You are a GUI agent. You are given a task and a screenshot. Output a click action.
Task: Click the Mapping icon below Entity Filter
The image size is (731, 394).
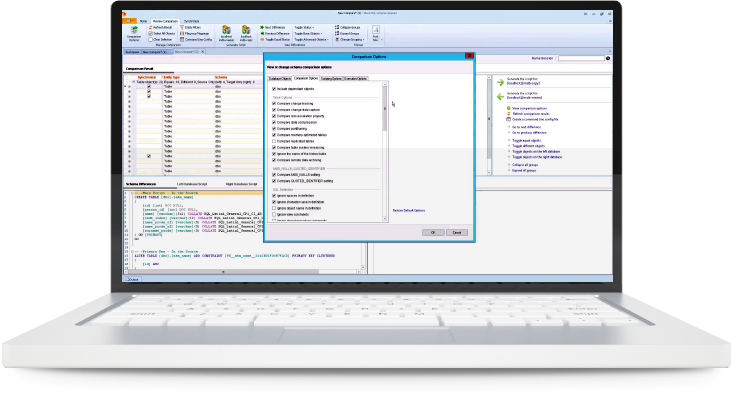point(182,34)
